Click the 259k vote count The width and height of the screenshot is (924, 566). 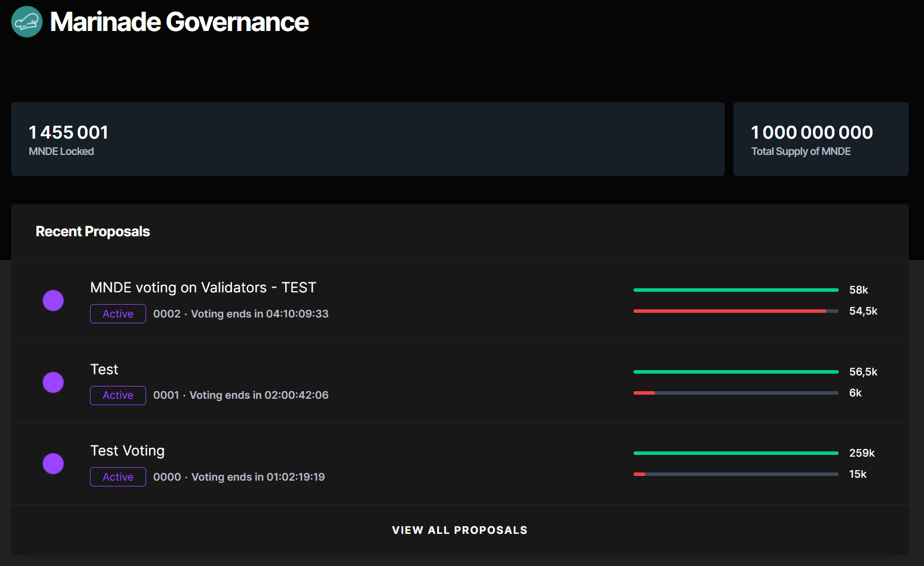pos(862,453)
